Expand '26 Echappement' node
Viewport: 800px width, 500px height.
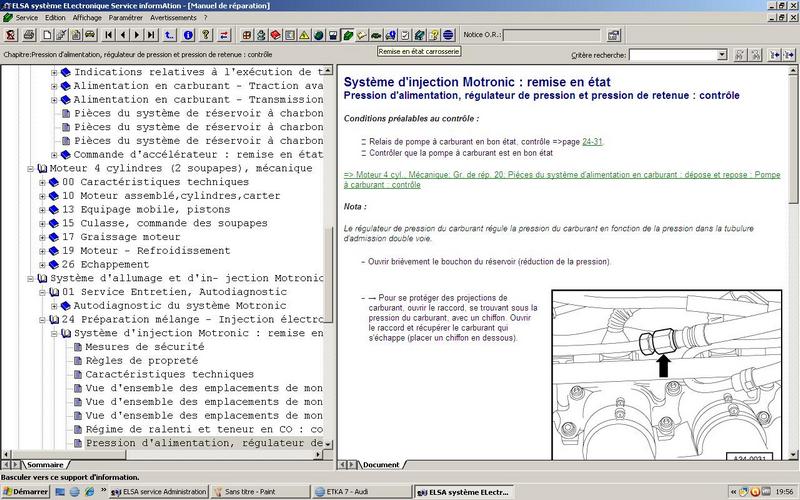tap(42, 265)
